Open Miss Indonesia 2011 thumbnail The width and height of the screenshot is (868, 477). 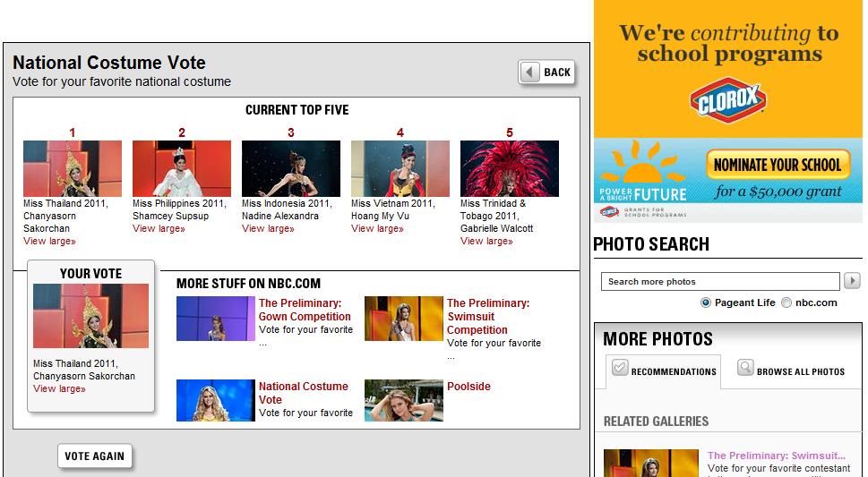291,168
